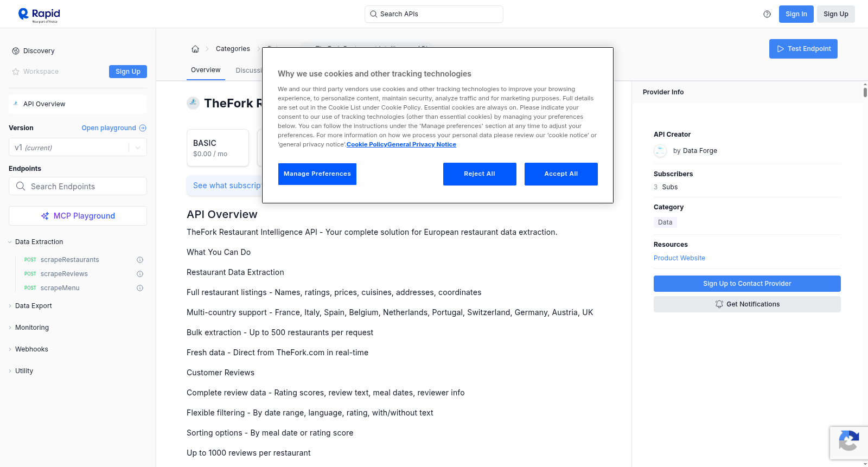Open the Cookie Policy link
This screenshot has height=467, width=868.
click(367, 144)
